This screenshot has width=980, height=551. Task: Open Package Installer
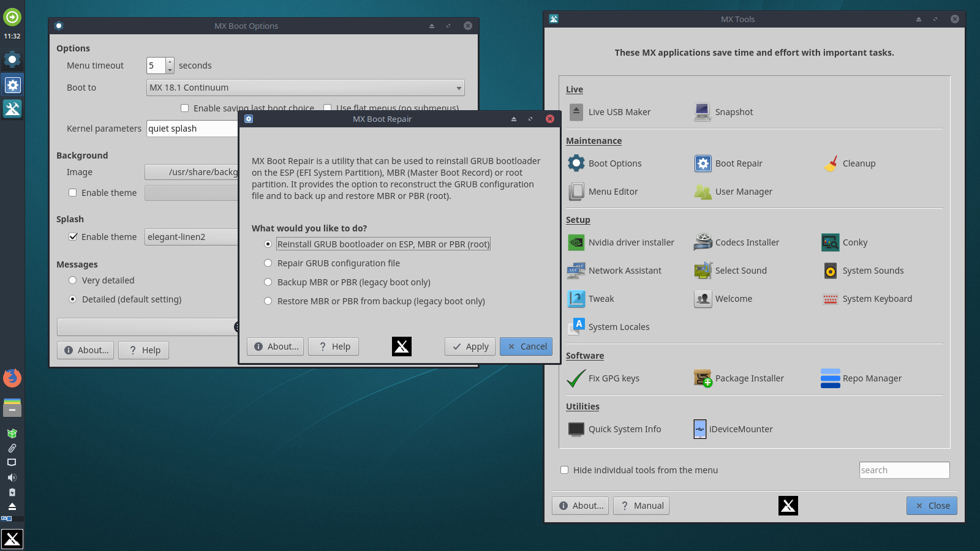click(x=739, y=378)
